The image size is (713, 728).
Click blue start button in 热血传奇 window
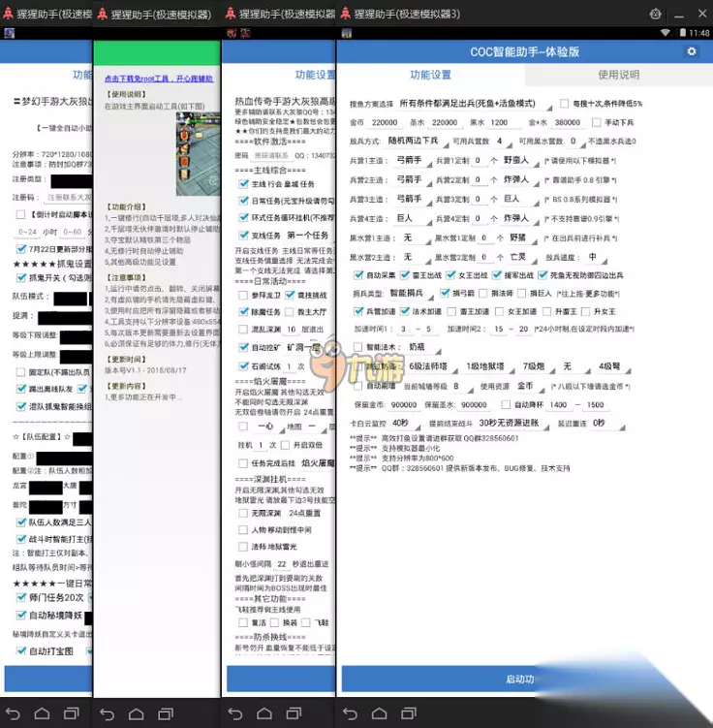(x=281, y=680)
